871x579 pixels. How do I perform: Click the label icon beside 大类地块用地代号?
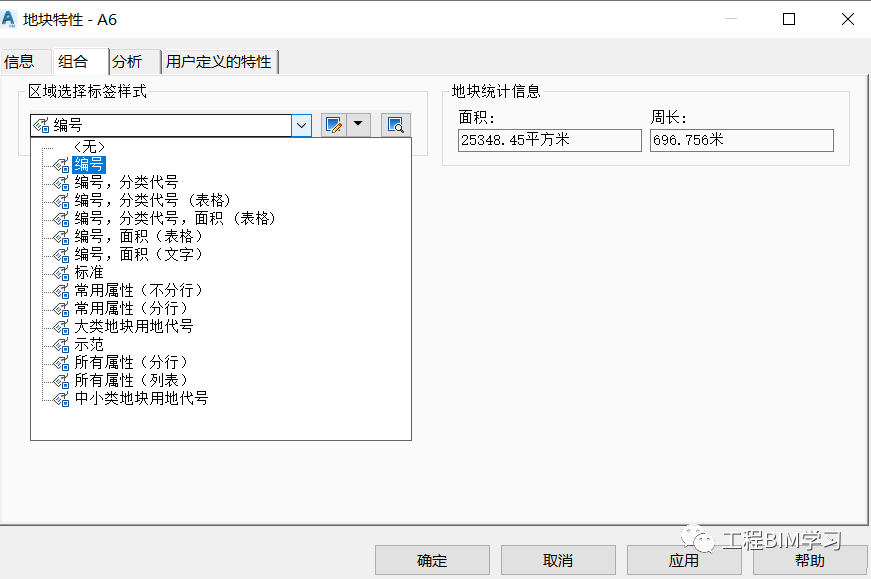61,327
